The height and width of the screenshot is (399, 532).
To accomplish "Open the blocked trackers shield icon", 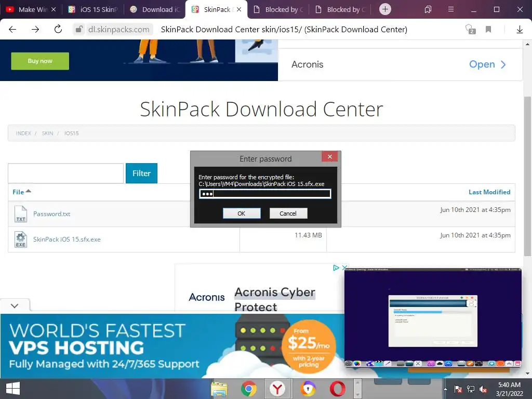I will click(470, 30).
